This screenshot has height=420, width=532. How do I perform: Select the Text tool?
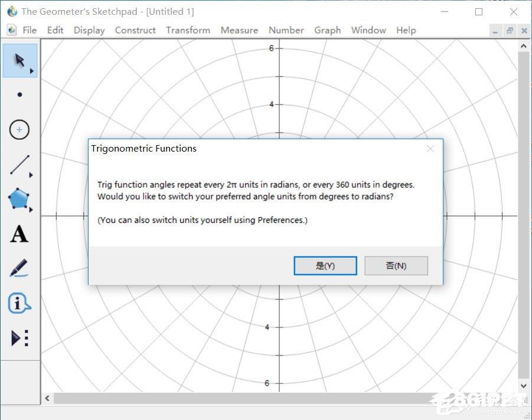[x=19, y=234]
